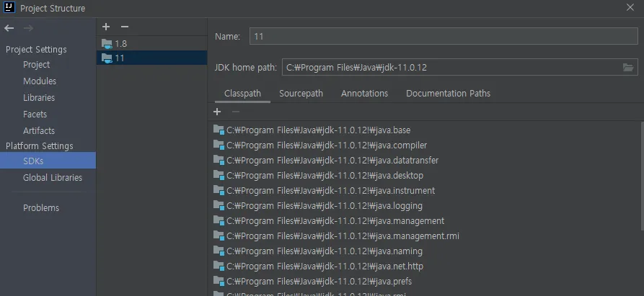Select the 11 SDK entry
644x296 pixels.
151,58
